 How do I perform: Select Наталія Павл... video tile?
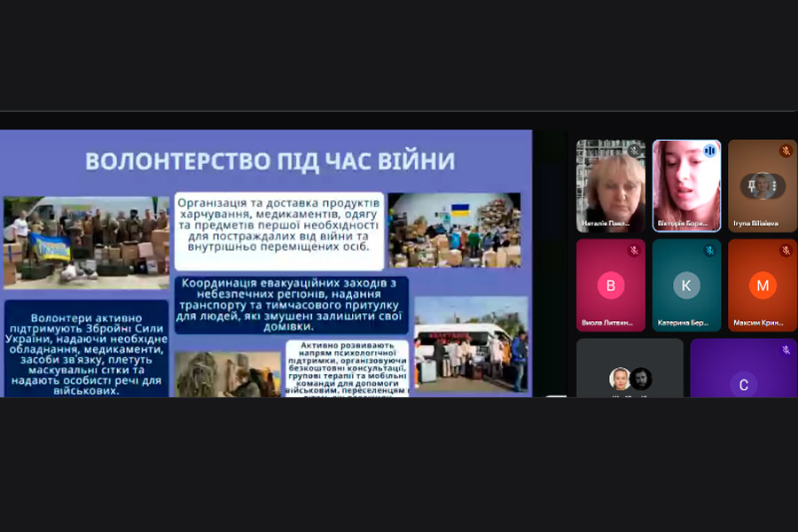pos(611,186)
